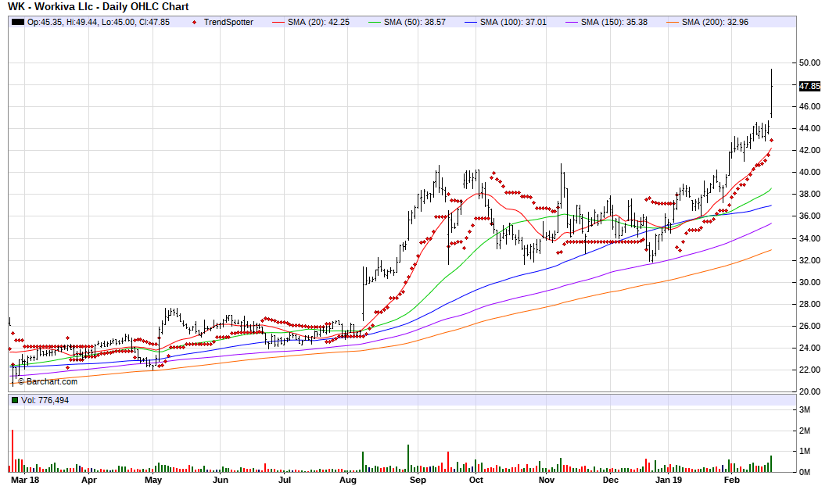
Task: Click the SMA (150): 35.38 legend
Action: [614, 22]
